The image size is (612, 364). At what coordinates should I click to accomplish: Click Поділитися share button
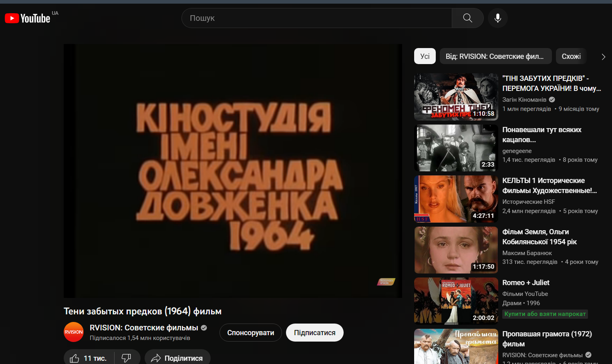pyautogui.click(x=177, y=358)
